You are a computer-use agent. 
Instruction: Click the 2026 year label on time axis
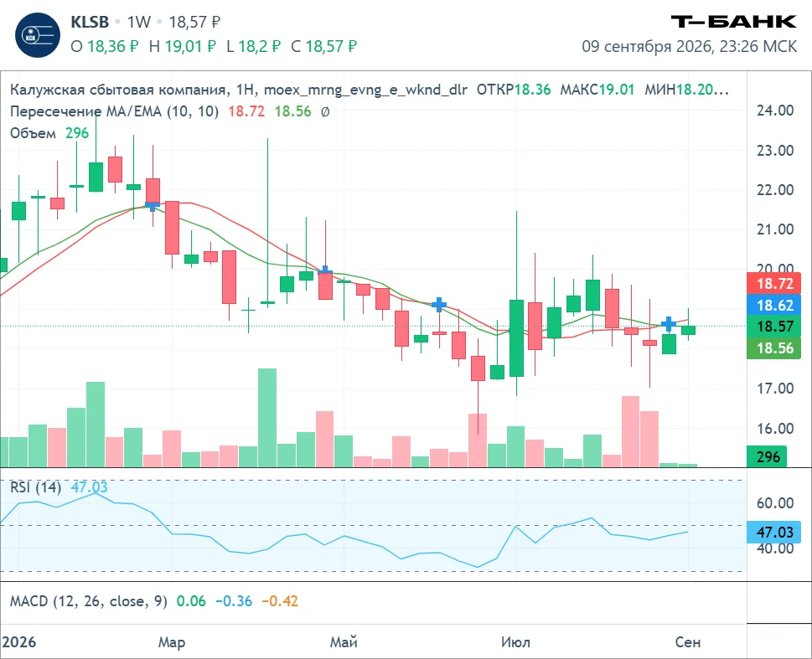point(18,642)
